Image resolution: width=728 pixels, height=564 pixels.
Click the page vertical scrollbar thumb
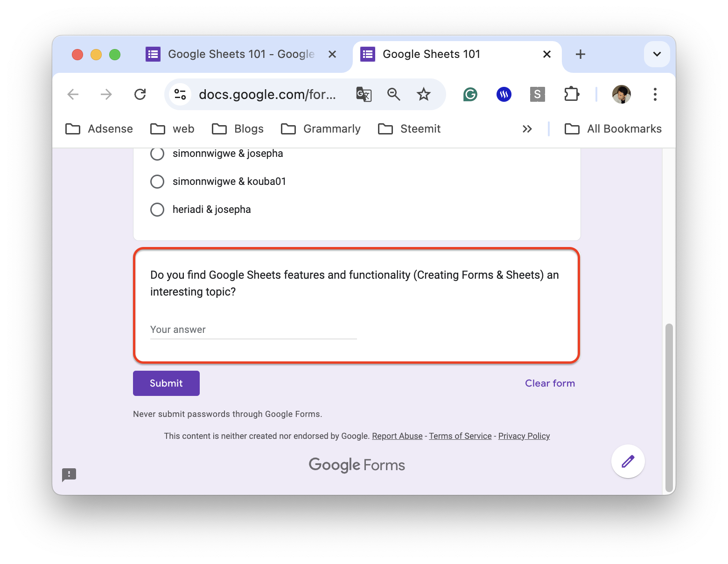click(669, 408)
